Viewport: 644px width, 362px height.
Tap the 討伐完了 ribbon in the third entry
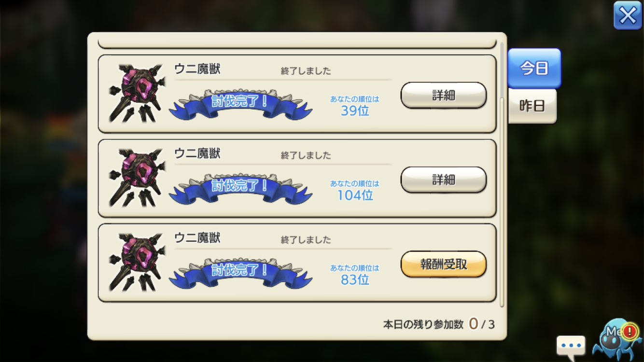tap(240, 272)
